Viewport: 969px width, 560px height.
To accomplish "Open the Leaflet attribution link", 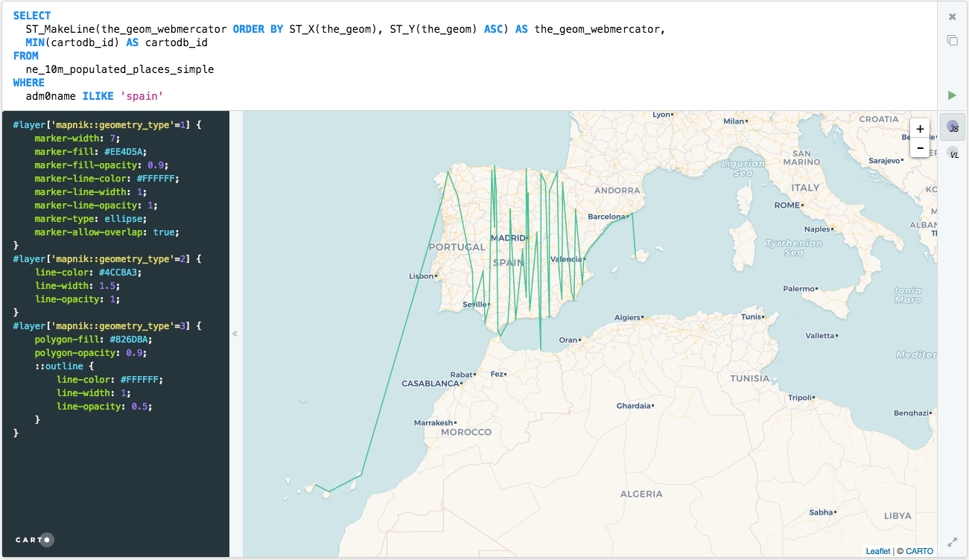I will pyautogui.click(x=878, y=551).
